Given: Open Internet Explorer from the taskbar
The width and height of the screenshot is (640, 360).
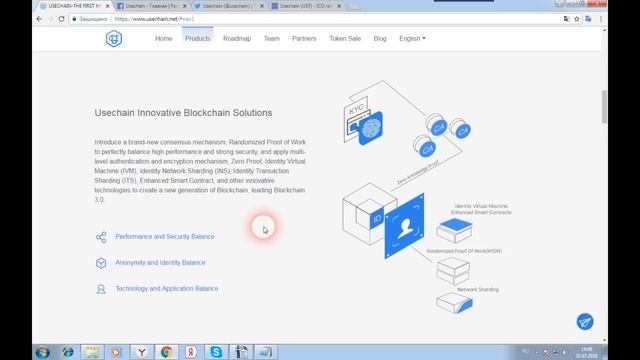Looking at the screenshot, I should [68, 352].
